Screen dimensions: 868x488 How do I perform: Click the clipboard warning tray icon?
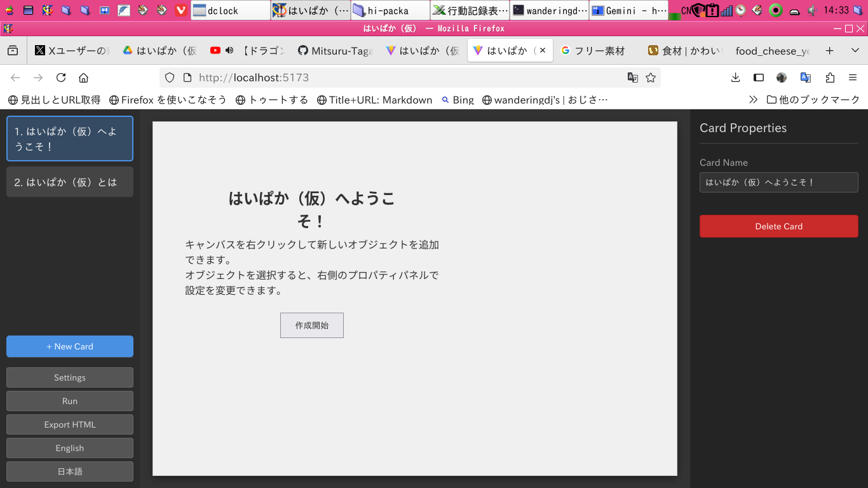(712, 10)
